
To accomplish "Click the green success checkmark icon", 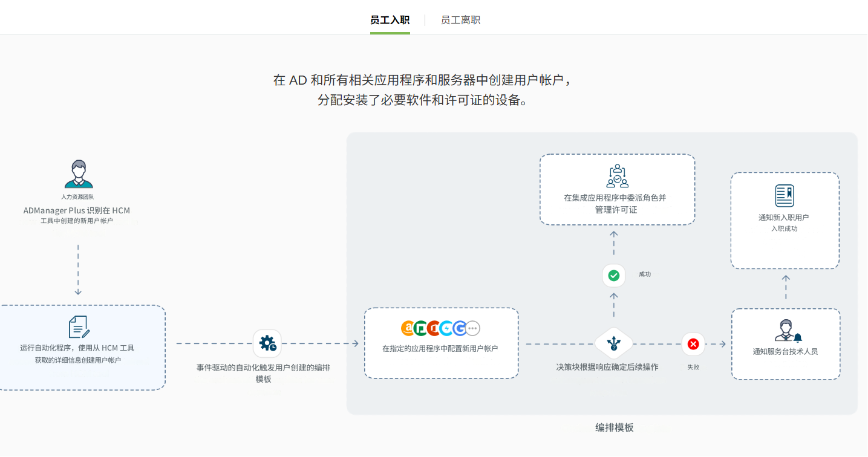I will 614,276.
